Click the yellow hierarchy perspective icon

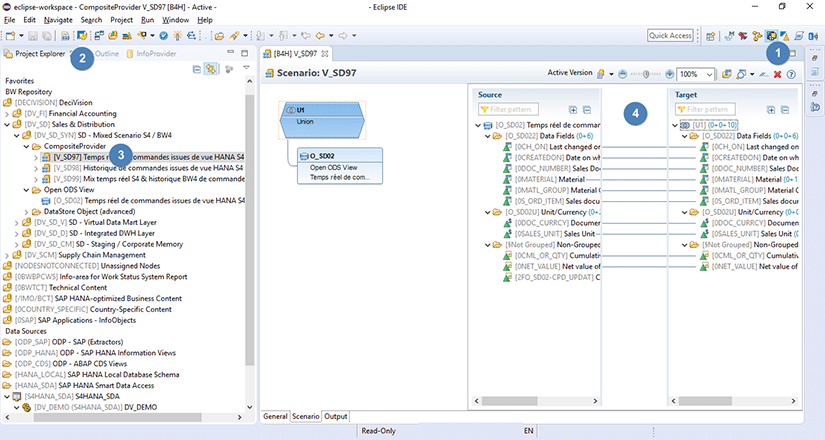(757, 36)
